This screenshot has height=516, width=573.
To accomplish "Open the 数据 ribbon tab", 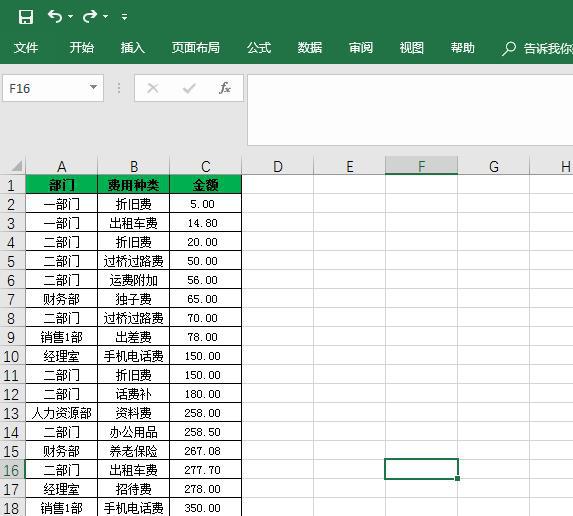I will point(310,48).
